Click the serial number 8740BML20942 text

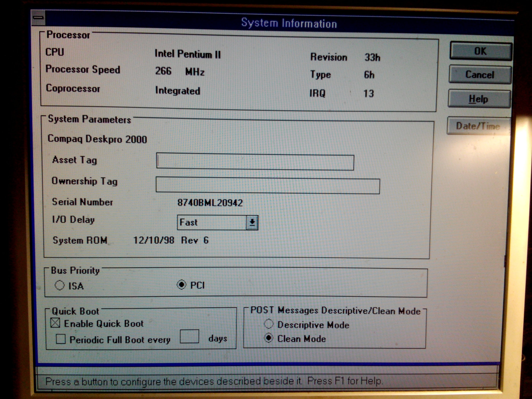click(x=210, y=203)
